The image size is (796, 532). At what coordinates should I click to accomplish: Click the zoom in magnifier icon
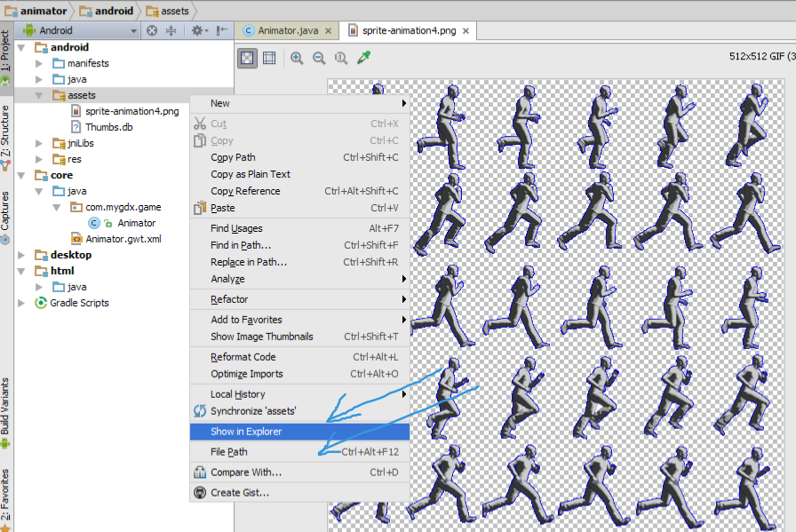(x=297, y=58)
